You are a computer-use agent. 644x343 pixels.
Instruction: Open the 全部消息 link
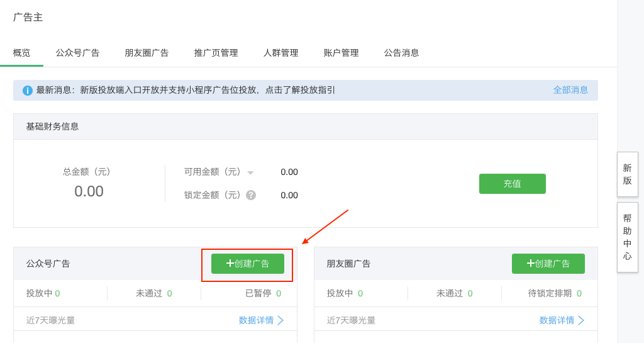tap(570, 90)
